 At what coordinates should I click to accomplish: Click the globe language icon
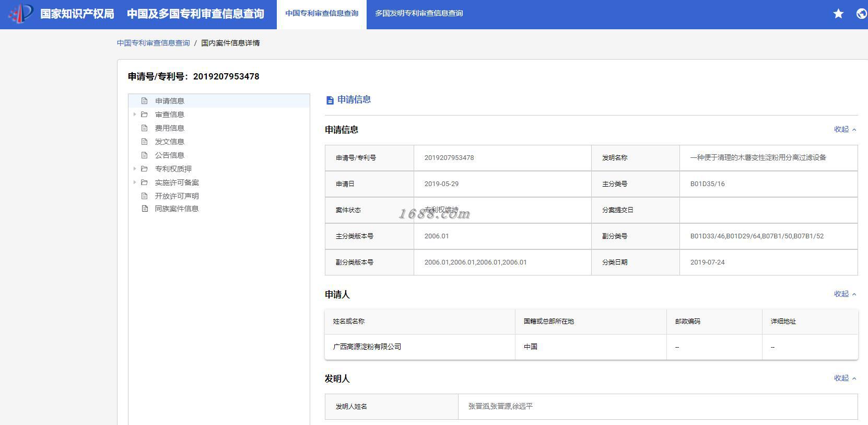coord(862,14)
